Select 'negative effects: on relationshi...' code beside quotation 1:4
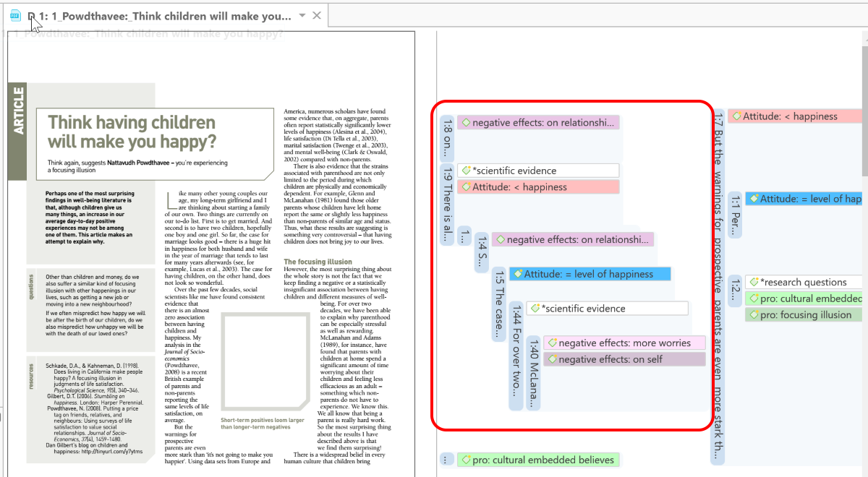868x477 pixels. pos(573,239)
